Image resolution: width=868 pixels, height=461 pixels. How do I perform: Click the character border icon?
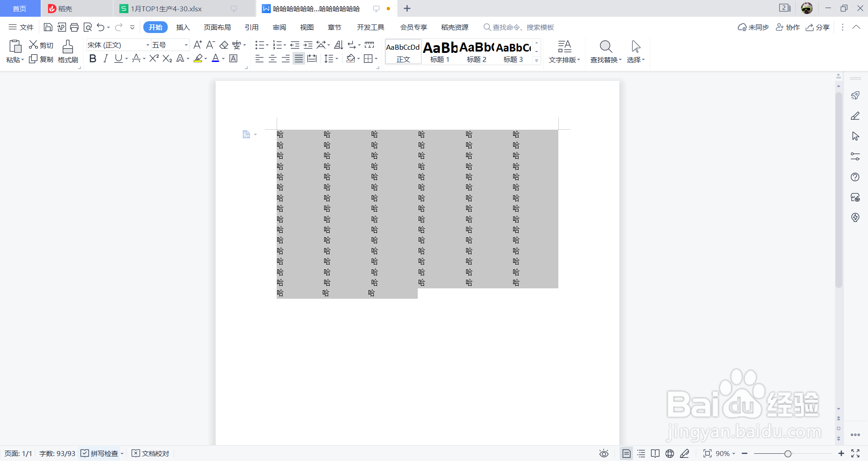233,58
